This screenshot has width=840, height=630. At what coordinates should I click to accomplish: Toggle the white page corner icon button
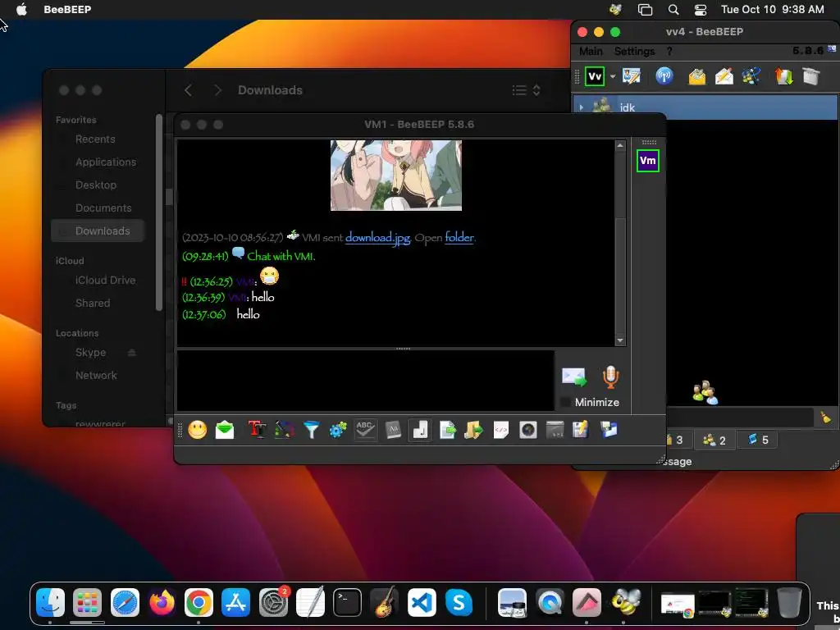421,430
